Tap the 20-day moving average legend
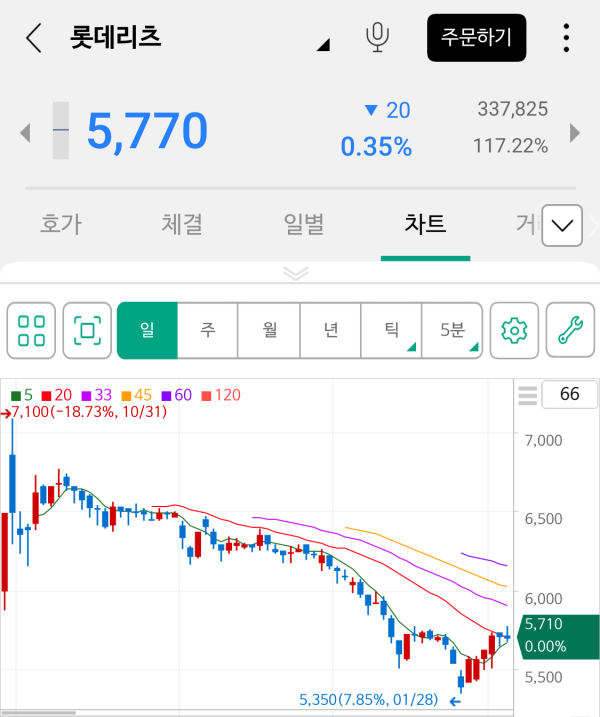Viewport: 600px width, 717px height. (56, 395)
